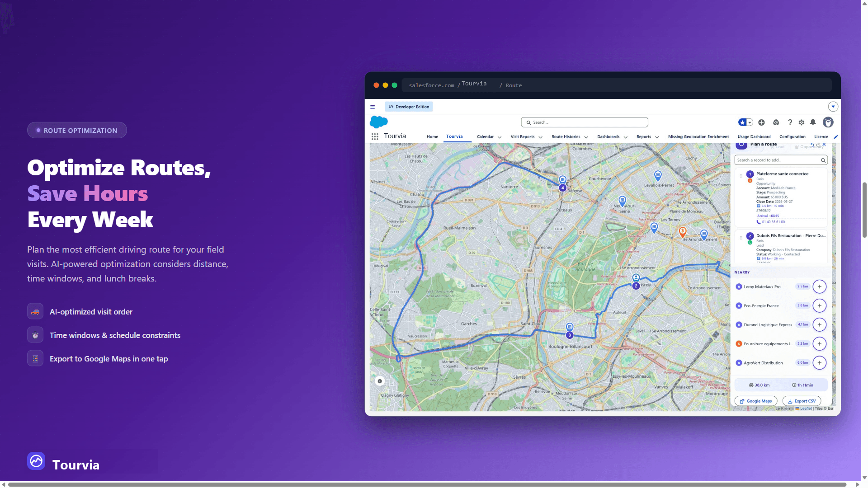The height and width of the screenshot is (488, 868).
Task: Expand the Visit Reports chevron
Action: click(x=540, y=137)
